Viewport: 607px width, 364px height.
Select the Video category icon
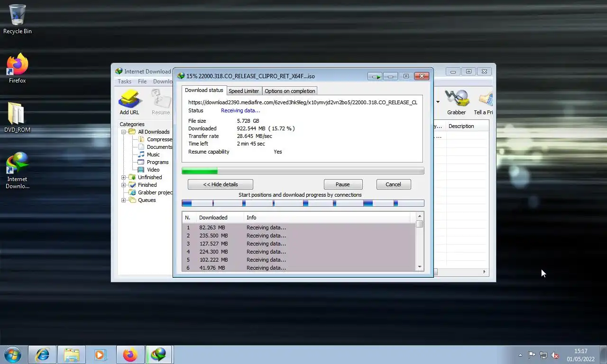click(141, 170)
